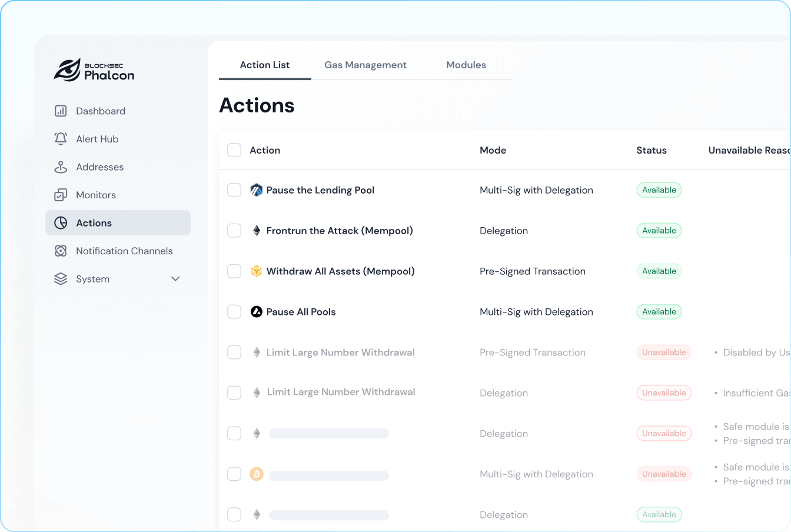The width and height of the screenshot is (791, 532).
Task: Open the Pause the Lending Pool action
Action: [x=320, y=190]
